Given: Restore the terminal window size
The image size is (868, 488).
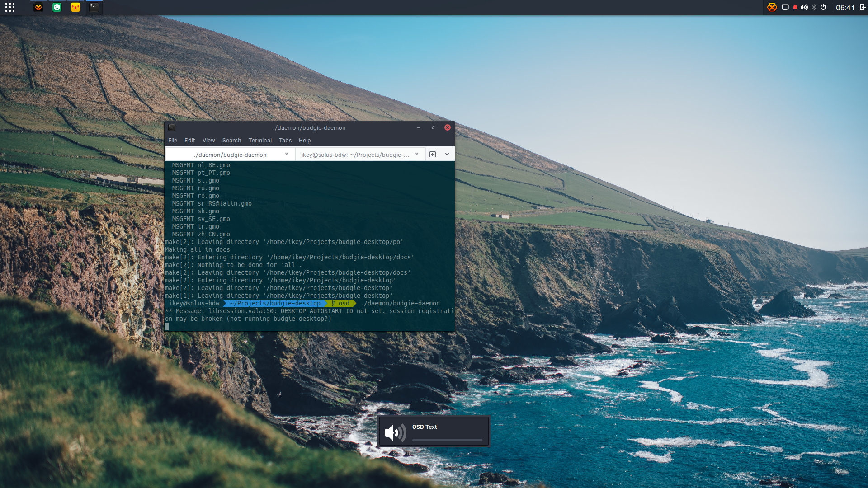Looking at the screenshot, I should [x=433, y=127].
